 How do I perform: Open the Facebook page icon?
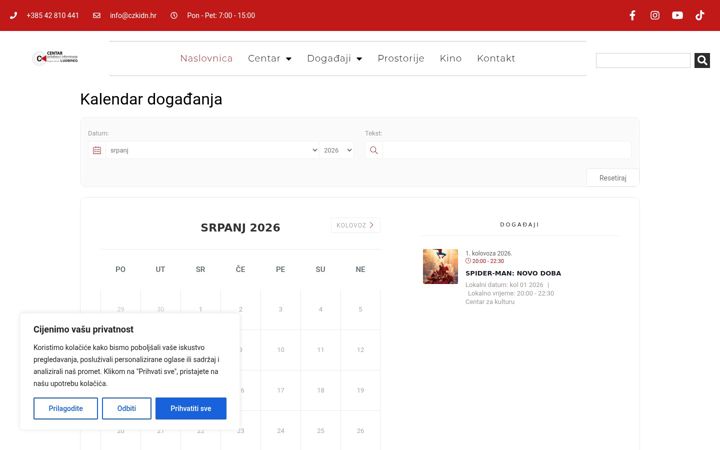point(632,16)
